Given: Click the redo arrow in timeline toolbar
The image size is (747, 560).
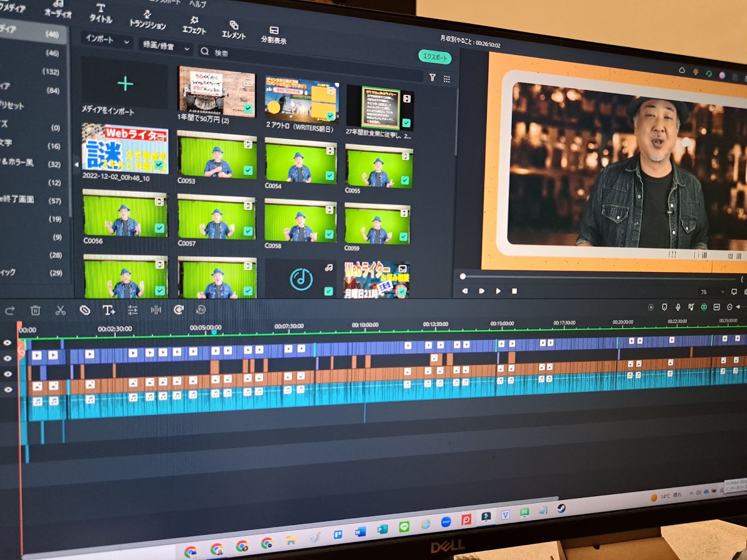Looking at the screenshot, I should (x=10, y=310).
